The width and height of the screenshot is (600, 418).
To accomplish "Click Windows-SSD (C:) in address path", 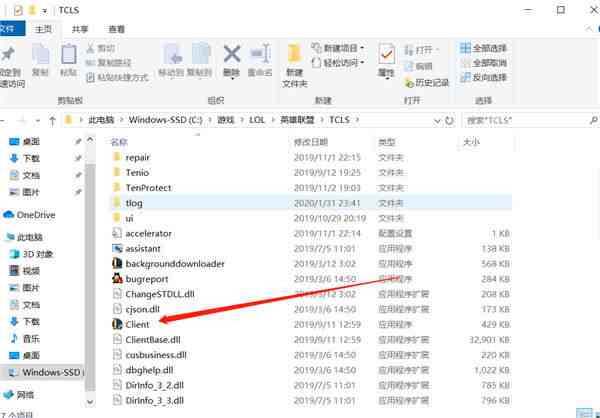I will [x=165, y=120].
